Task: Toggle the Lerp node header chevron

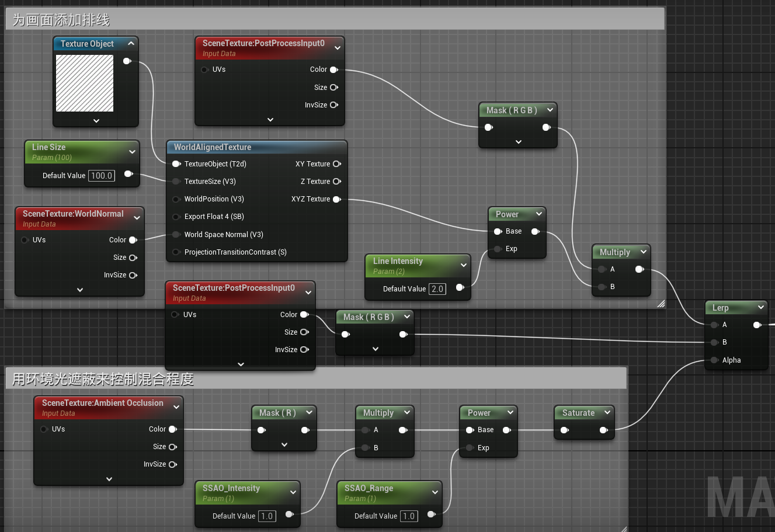Action: click(x=761, y=307)
